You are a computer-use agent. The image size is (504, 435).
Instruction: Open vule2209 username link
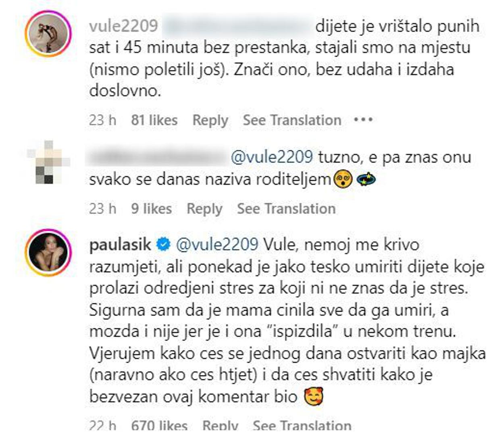(x=123, y=26)
